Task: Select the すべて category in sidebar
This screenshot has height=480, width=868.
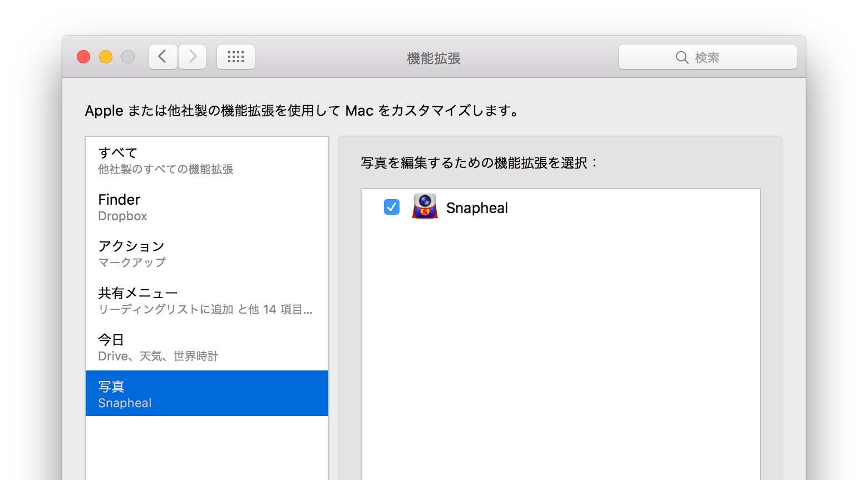Action: (x=207, y=160)
